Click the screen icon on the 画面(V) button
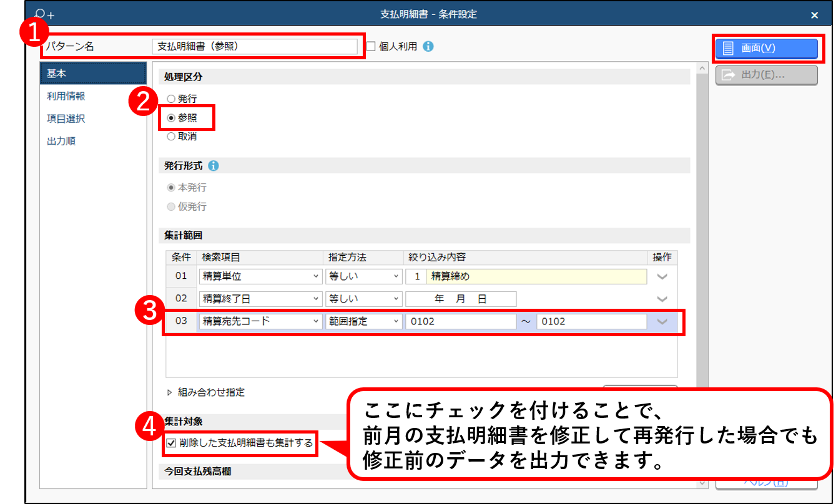This screenshot has width=836, height=504. (728, 49)
